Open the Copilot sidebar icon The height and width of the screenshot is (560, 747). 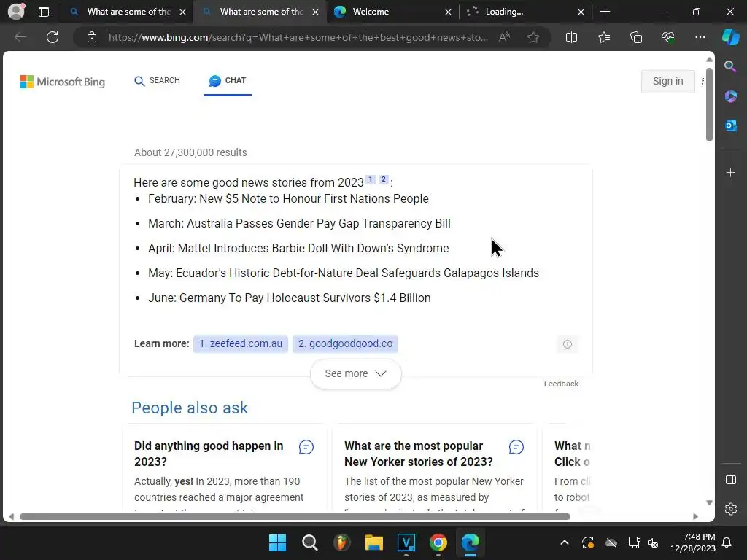pyautogui.click(x=731, y=37)
